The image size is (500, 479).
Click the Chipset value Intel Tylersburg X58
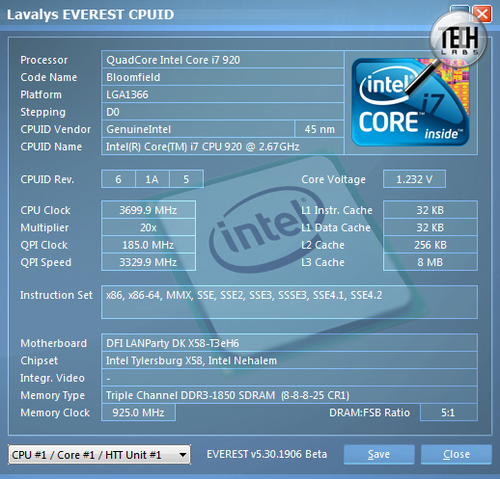(289, 360)
